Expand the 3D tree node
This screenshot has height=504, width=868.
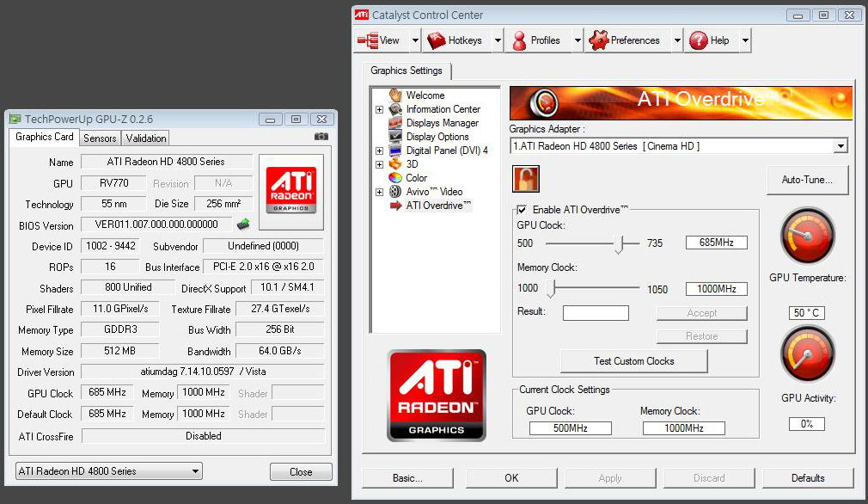click(x=379, y=164)
